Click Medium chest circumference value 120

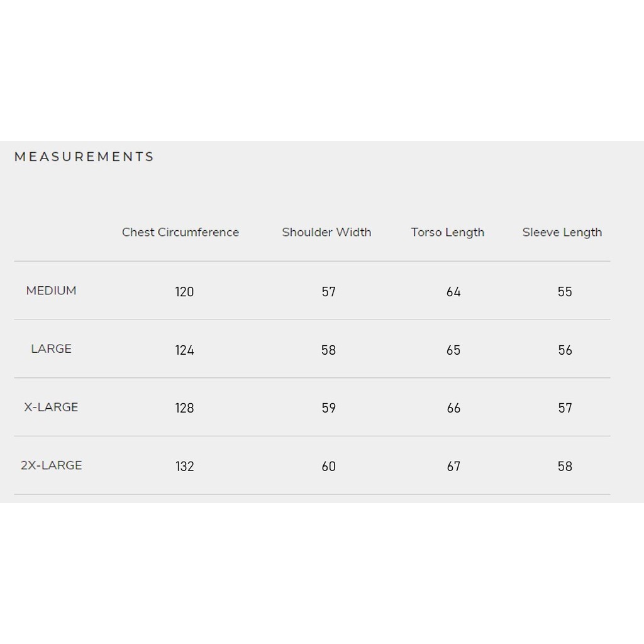click(x=185, y=292)
